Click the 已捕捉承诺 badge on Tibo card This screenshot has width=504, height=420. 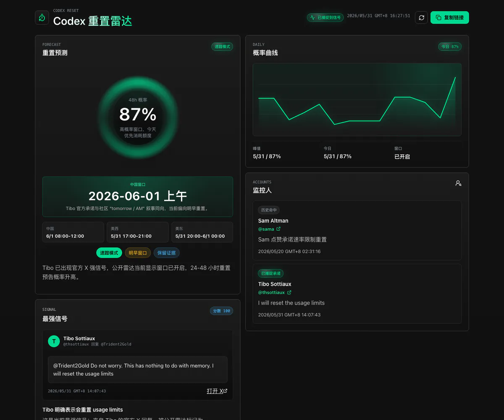tap(271, 273)
